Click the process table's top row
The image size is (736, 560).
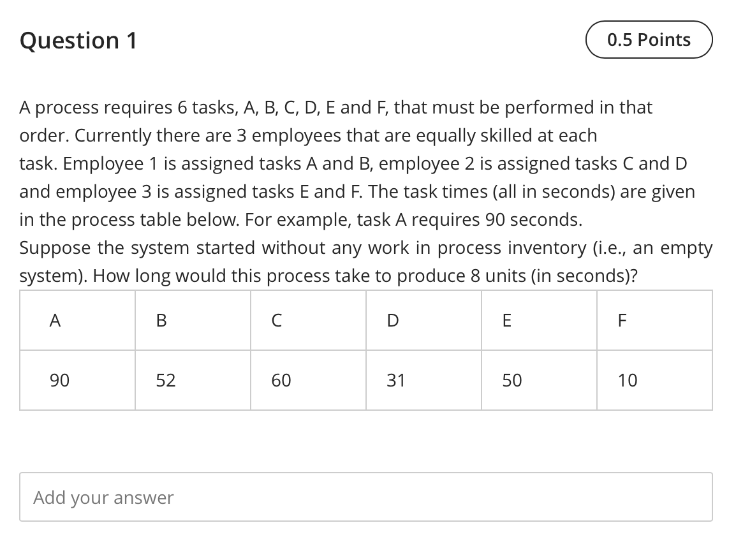click(x=366, y=320)
